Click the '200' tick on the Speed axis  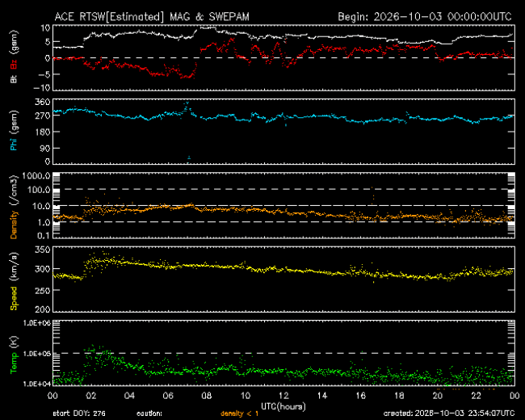43,309
